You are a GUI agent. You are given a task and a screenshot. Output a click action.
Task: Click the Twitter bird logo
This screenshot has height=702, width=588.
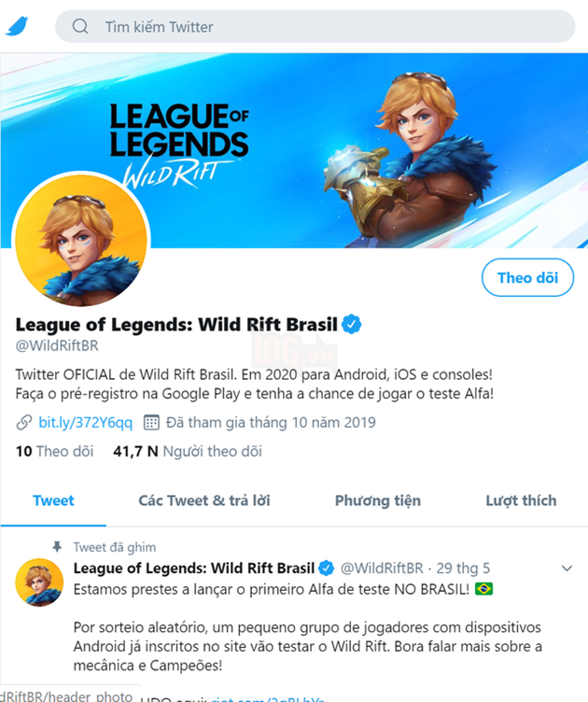pos(17,26)
